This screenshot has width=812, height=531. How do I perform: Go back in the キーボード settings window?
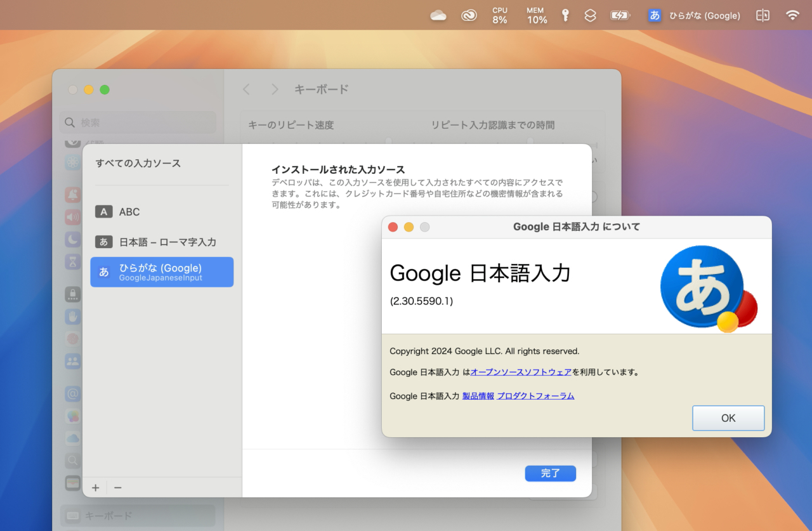pos(246,89)
